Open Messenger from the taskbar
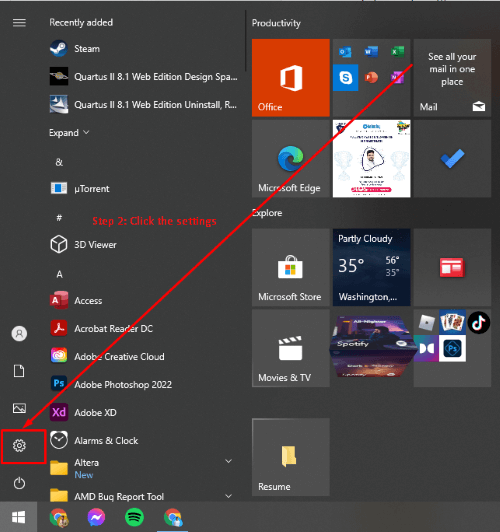The width and height of the screenshot is (500, 532). pos(96,517)
